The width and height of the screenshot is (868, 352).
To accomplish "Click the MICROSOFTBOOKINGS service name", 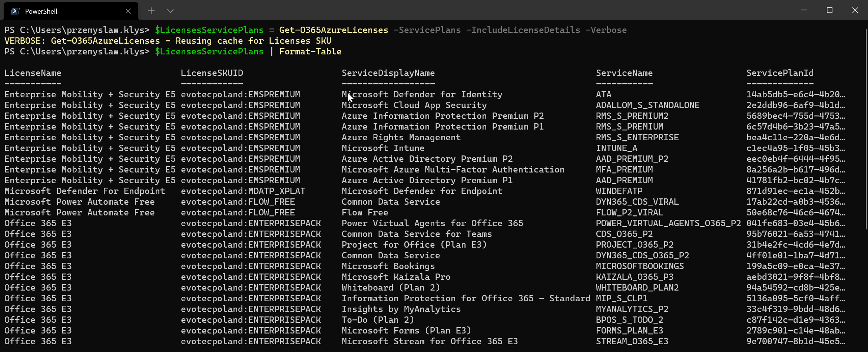I will coord(640,266).
